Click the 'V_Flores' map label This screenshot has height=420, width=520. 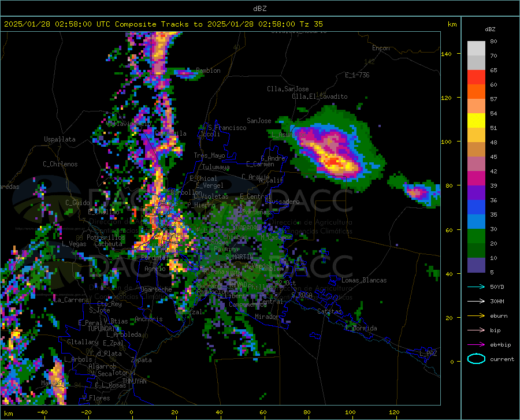(x=96, y=398)
